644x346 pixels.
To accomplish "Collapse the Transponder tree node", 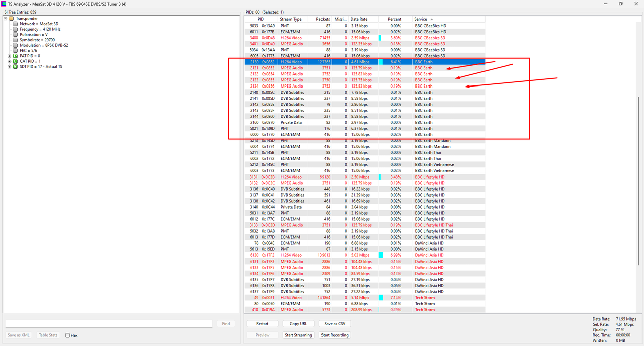I will [x=5, y=19].
